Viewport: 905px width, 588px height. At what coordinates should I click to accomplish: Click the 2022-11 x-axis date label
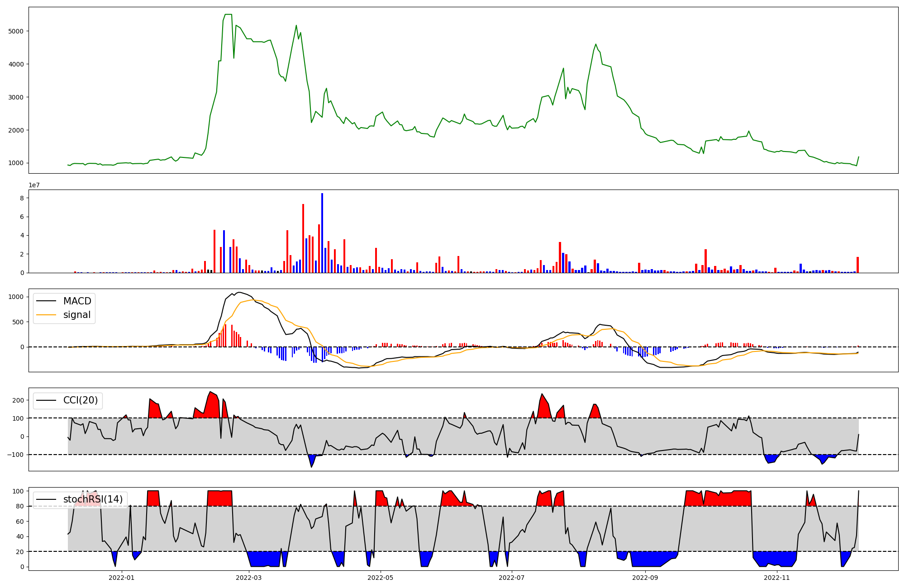(x=776, y=578)
